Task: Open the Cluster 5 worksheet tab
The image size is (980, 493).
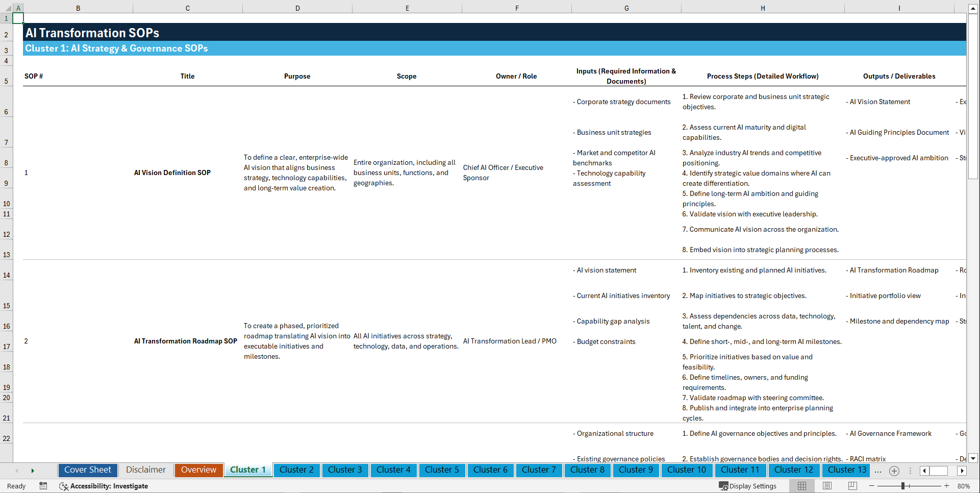Action: click(x=442, y=470)
